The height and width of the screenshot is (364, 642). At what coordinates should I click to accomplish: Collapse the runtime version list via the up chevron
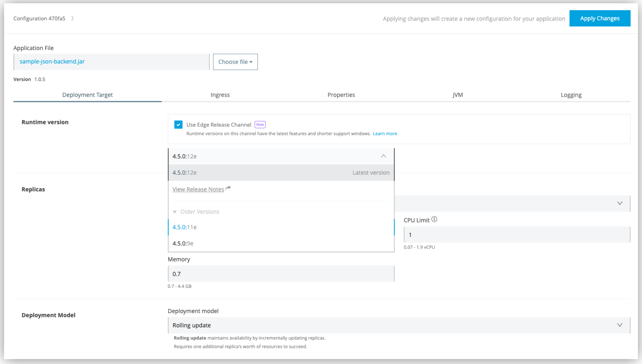click(x=383, y=156)
